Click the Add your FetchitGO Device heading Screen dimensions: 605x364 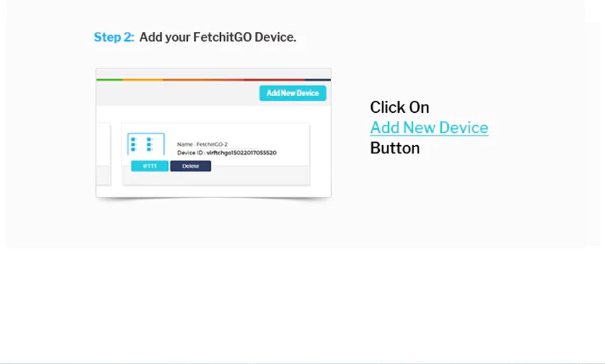[218, 37]
